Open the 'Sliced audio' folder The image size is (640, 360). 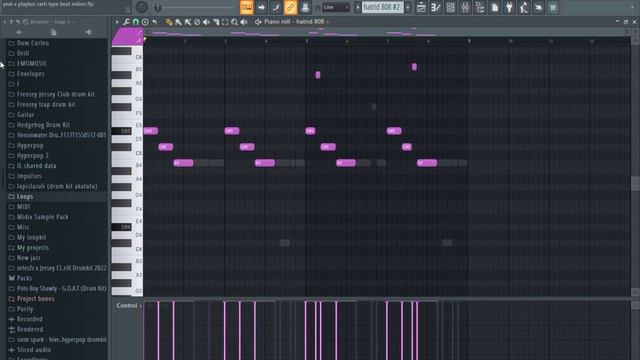point(34,349)
